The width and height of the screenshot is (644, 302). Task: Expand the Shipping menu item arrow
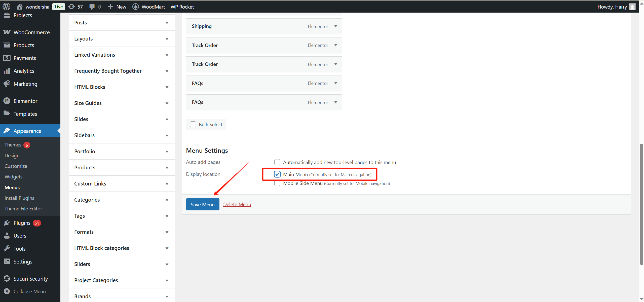click(335, 26)
